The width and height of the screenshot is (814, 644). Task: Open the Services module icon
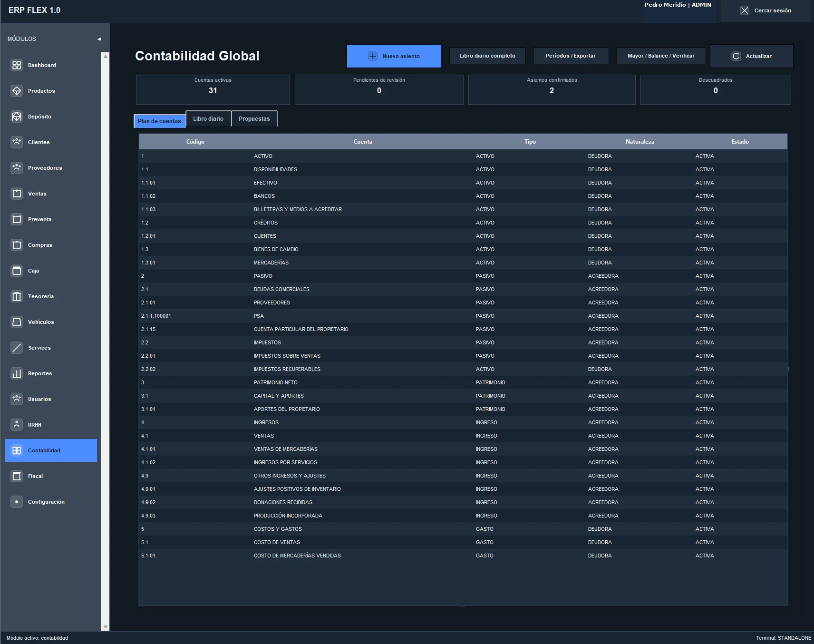(17, 348)
